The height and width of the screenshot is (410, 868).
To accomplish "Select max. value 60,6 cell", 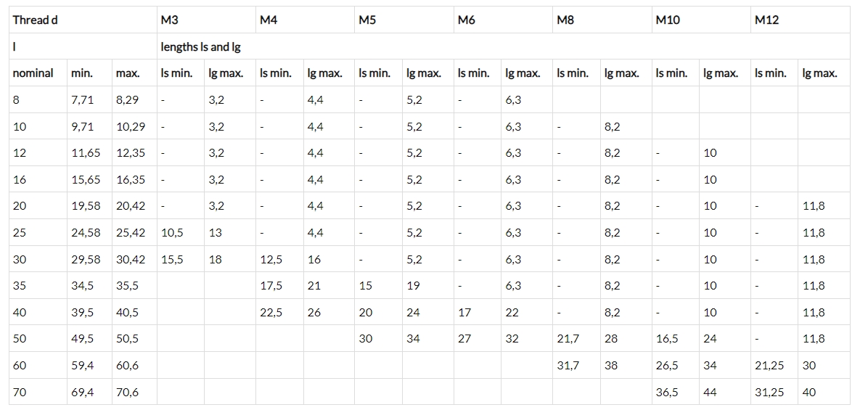I will point(134,366).
